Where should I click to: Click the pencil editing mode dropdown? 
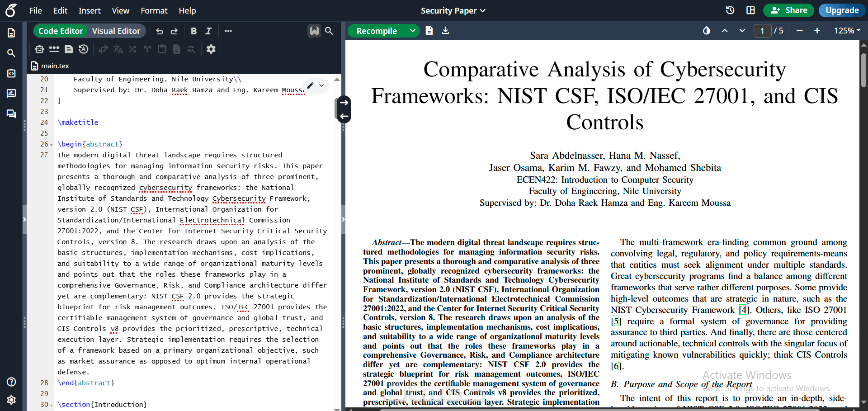pos(316,85)
